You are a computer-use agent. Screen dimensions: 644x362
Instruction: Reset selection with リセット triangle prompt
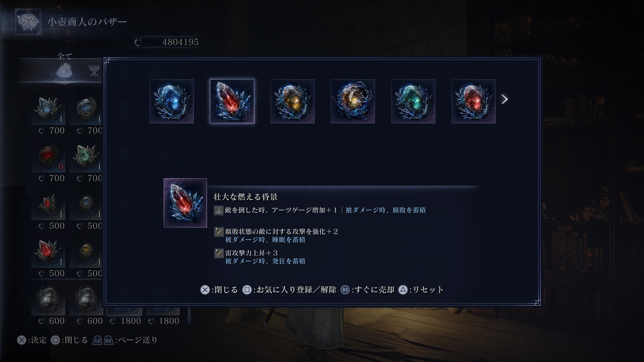pos(421,290)
